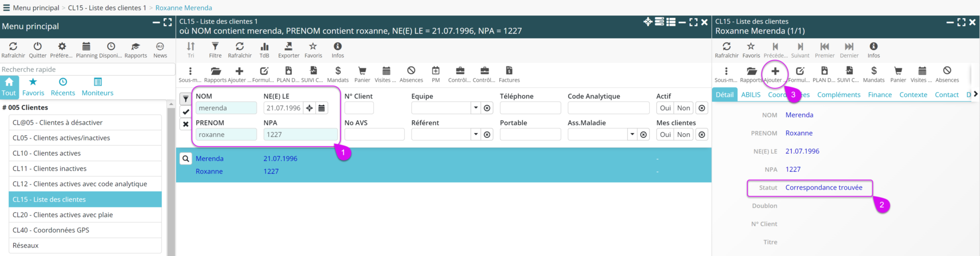
Task: Click the Menu principal breadcrumb link
Action: [x=36, y=8]
